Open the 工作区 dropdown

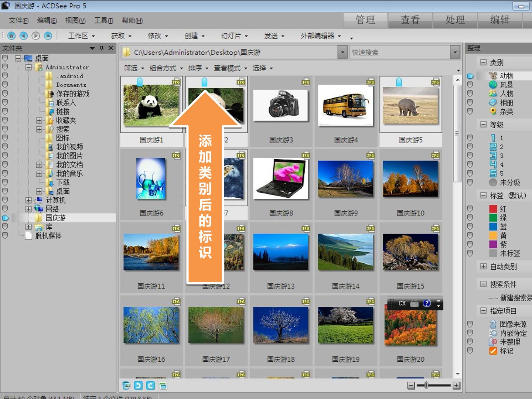click(x=81, y=36)
